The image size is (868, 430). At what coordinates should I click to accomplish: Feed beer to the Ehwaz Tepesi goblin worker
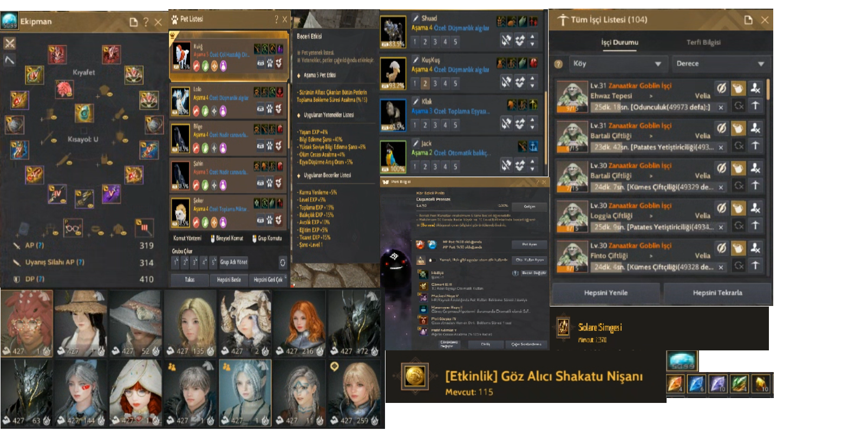(738, 88)
